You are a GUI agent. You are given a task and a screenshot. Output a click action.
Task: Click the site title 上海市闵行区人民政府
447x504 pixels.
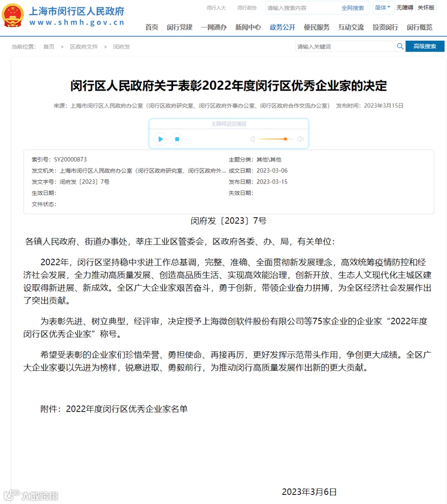pos(77,11)
